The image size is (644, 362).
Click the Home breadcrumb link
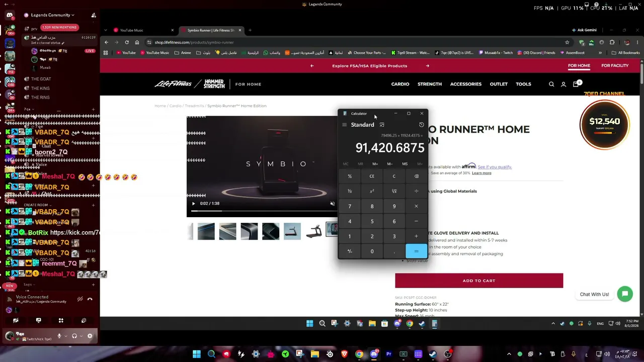tap(160, 106)
